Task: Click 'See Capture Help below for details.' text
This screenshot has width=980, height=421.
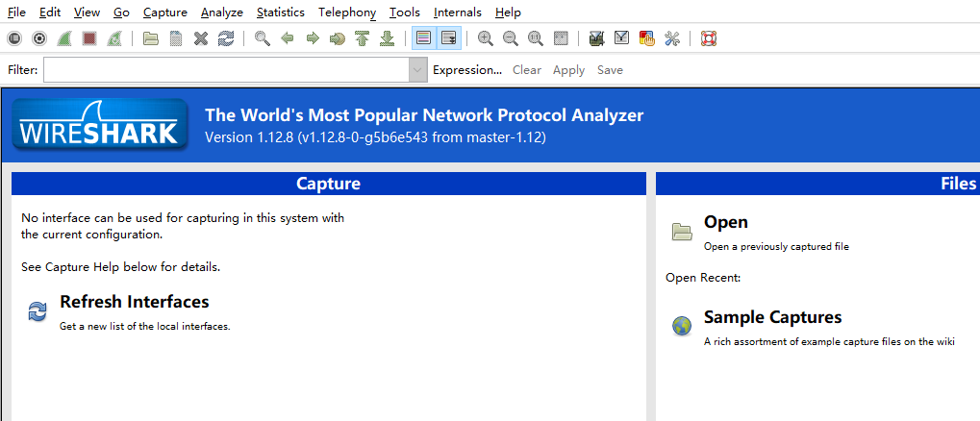Action: 121,267
